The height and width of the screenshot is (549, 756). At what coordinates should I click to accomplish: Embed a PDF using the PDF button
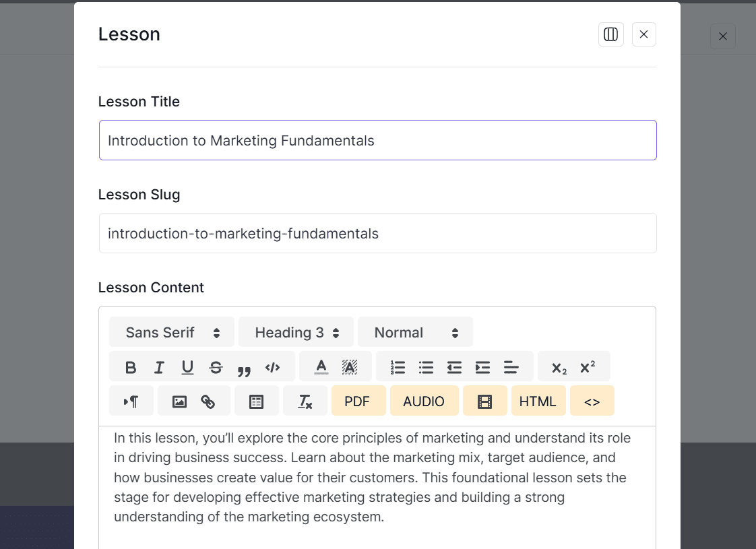coord(358,400)
